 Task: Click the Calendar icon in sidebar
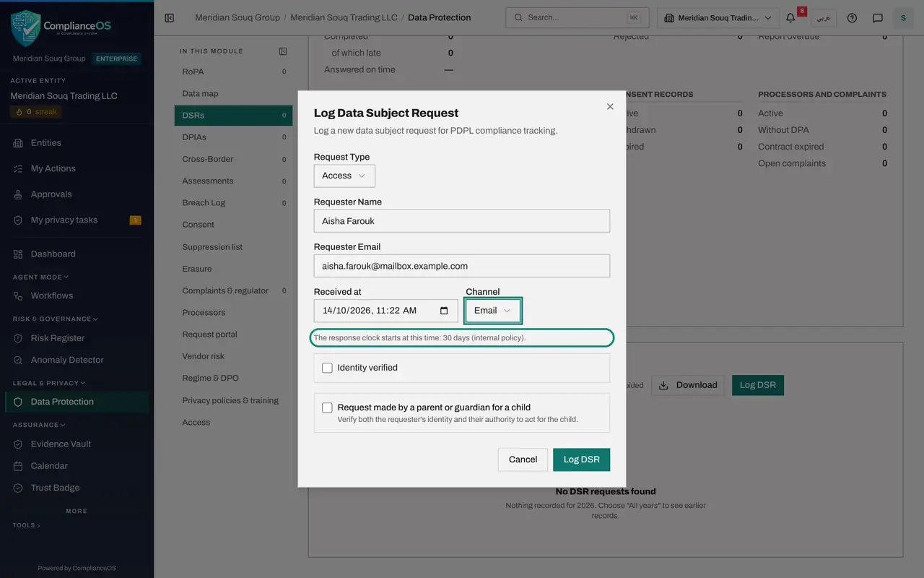click(x=18, y=466)
